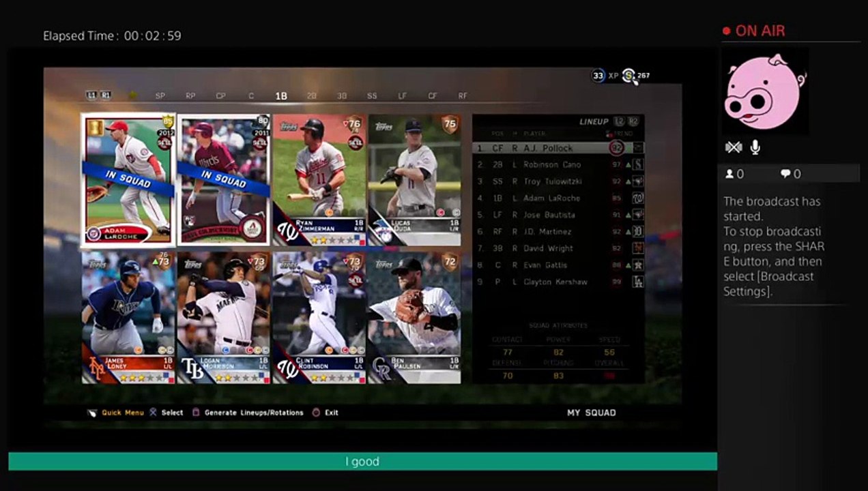The width and height of the screenshot is (868, 491).
Task: Click Generate Lineups/Rotations
Action: pyautogui.click(x=247, y=413)
